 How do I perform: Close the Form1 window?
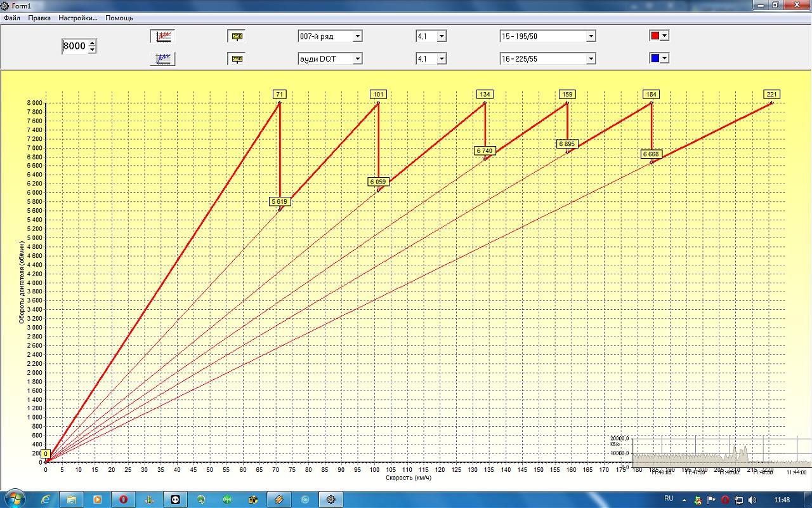(x=796, y=4)
